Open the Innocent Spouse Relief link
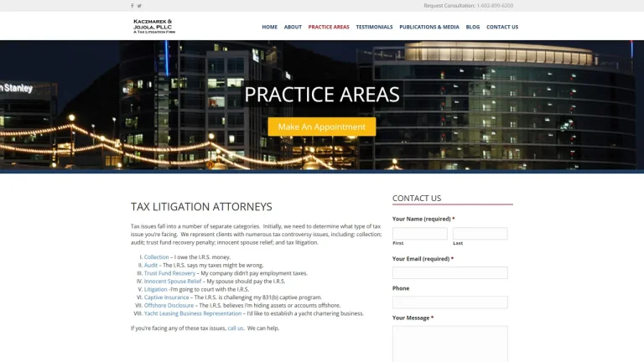 tap(173, 282)
